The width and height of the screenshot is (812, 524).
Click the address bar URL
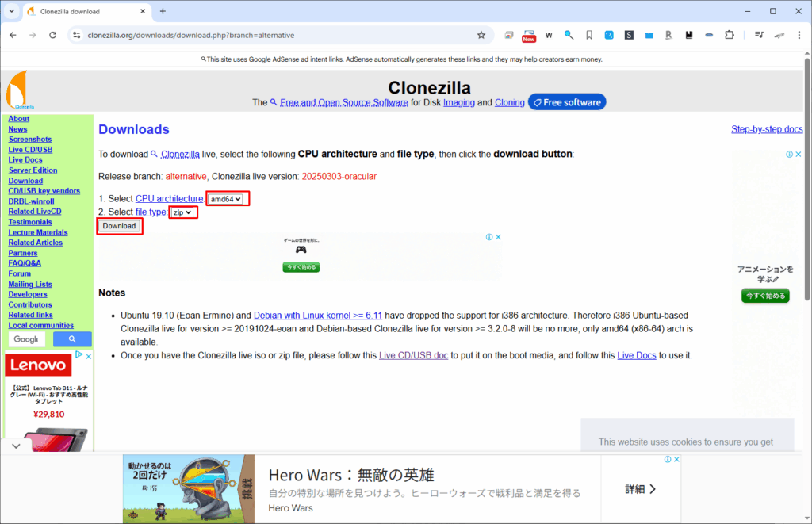[190, 35]
